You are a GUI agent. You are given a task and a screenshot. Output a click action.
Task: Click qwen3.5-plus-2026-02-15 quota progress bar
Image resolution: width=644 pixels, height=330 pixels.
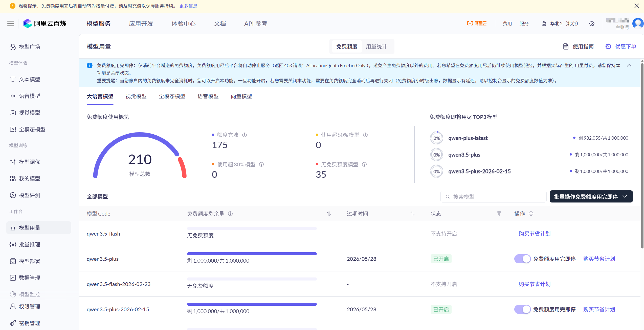click(252, 304)
